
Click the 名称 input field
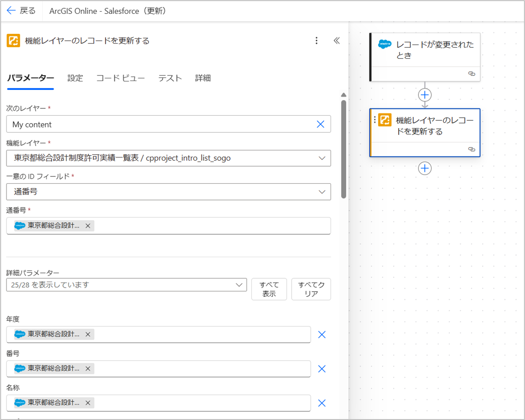pos(158,403)
